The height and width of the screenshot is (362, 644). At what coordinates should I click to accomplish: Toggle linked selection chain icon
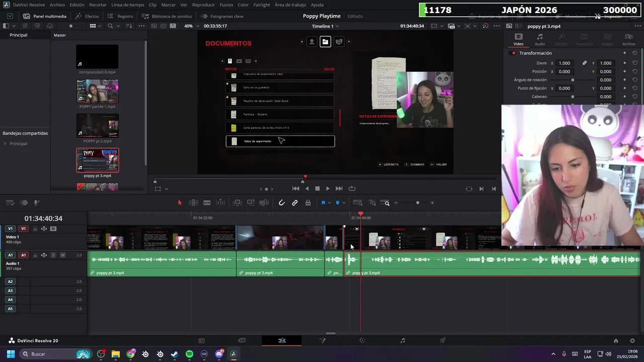pyautogui.click(x=295, y=203)
